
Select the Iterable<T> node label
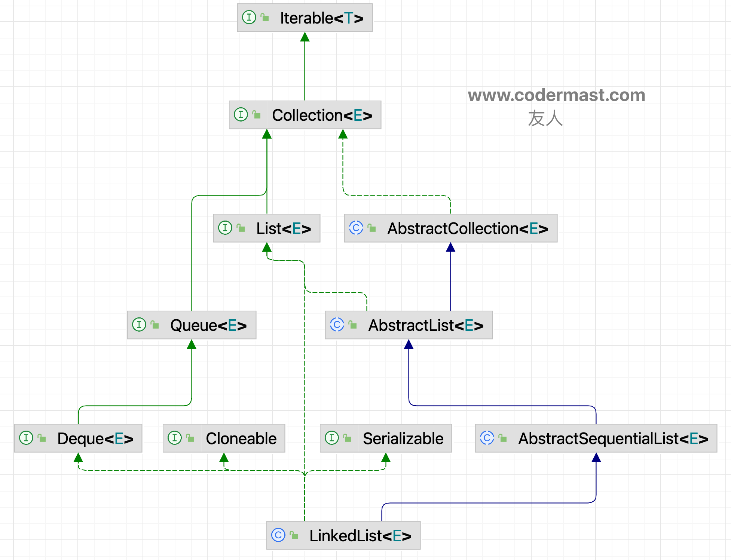(x=322, y=18)
